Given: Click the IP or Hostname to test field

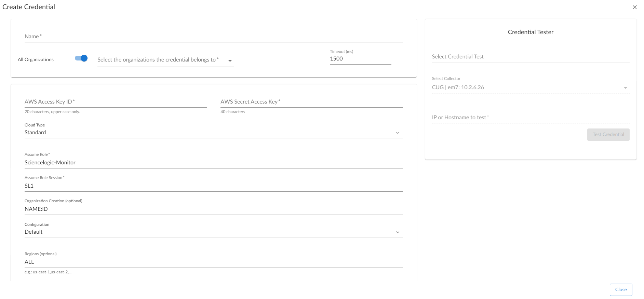Looking at the screenshot, I should coord(530,118).
